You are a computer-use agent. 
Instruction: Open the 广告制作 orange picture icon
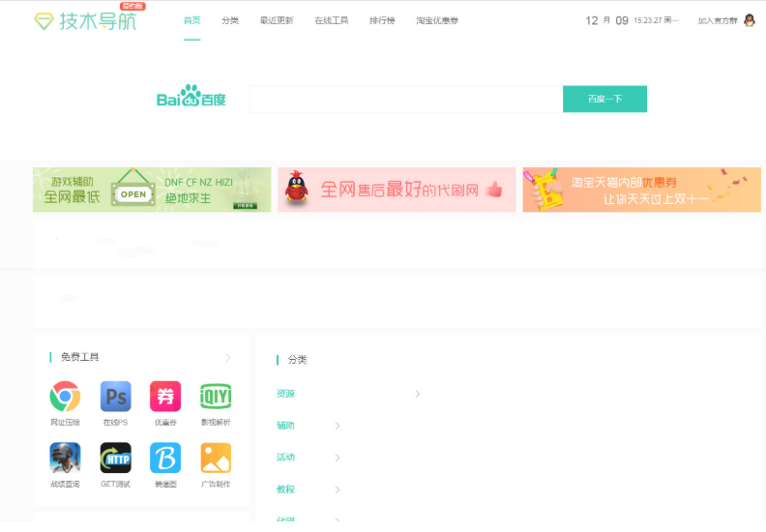click(x=216, y=458)
